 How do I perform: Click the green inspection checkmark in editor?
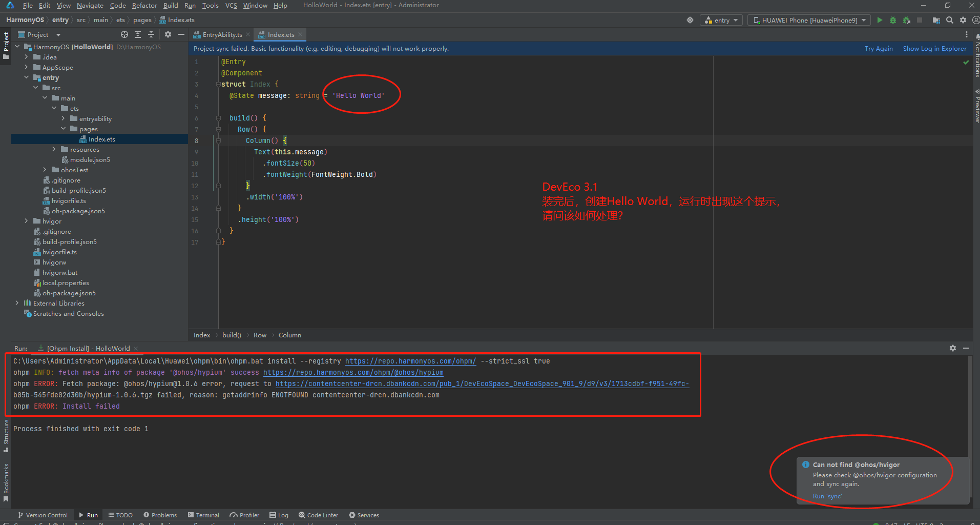(966, 62)
